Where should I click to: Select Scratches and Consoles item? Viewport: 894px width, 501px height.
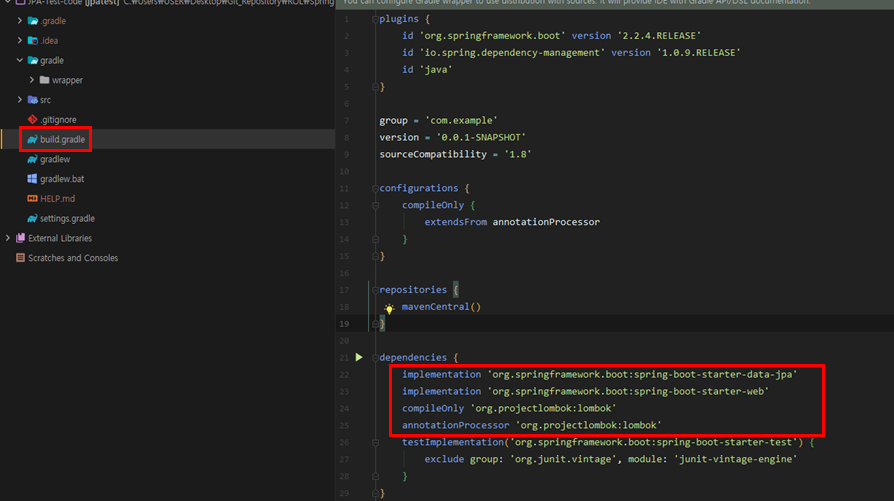[73, 258]
